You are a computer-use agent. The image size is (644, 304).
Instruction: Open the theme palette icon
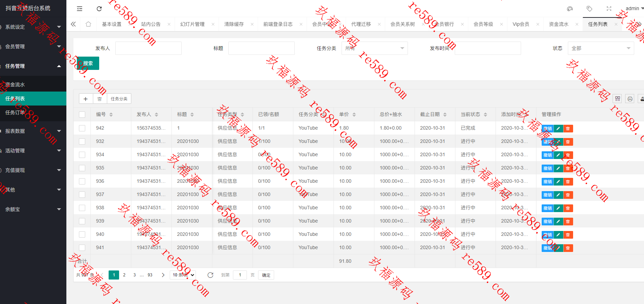(x=570, y=9)
